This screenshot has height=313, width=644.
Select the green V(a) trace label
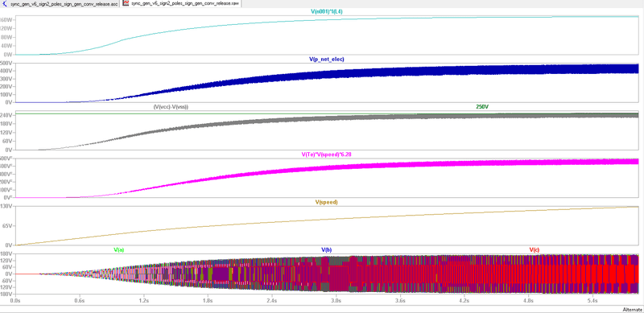pos(118,249)
